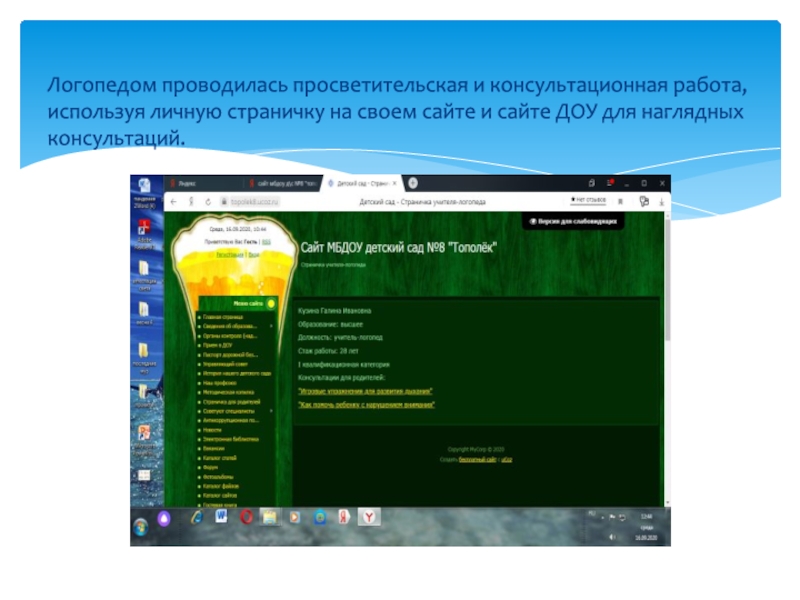Screen dimensions: 800x600
Task: Open Internet Explorer from taskbar
Action: click(x=196, y=517)
